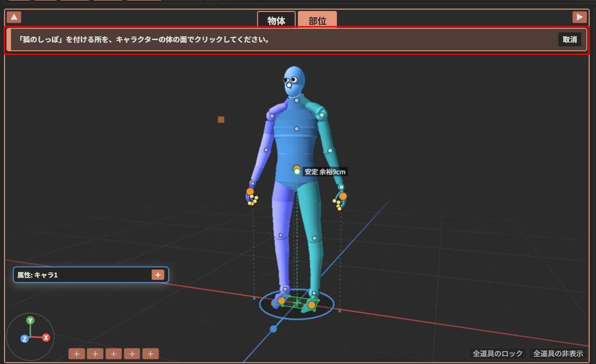Image resolution: width=596 pixels, height=364 pixels.
Task: Select the teal leg's square ankle marker
Action: (314, 293)
